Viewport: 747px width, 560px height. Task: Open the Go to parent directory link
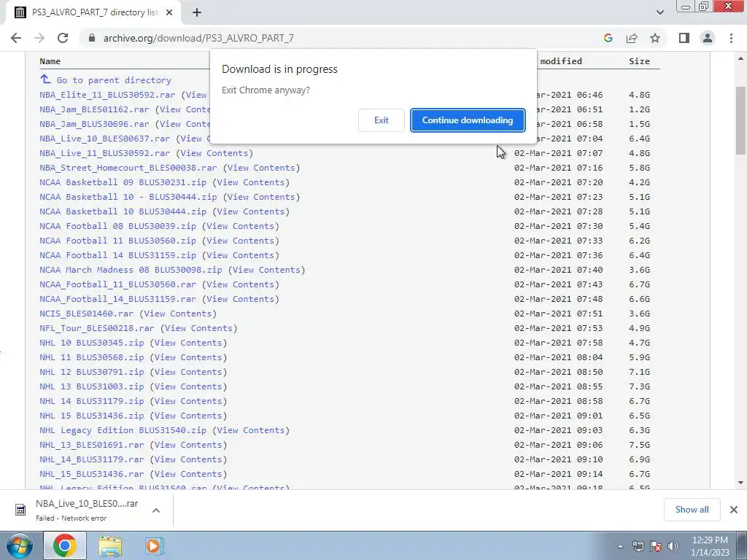point(114,80)
